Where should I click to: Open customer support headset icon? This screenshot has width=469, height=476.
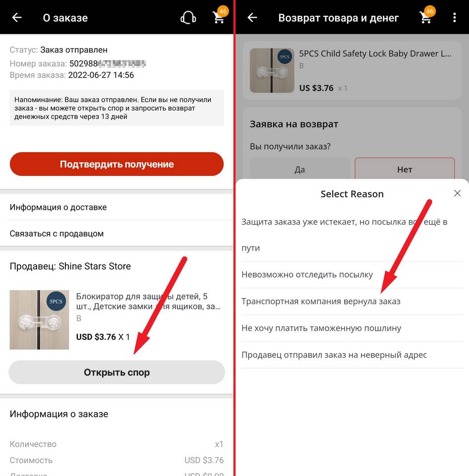[x=188, y=18]
